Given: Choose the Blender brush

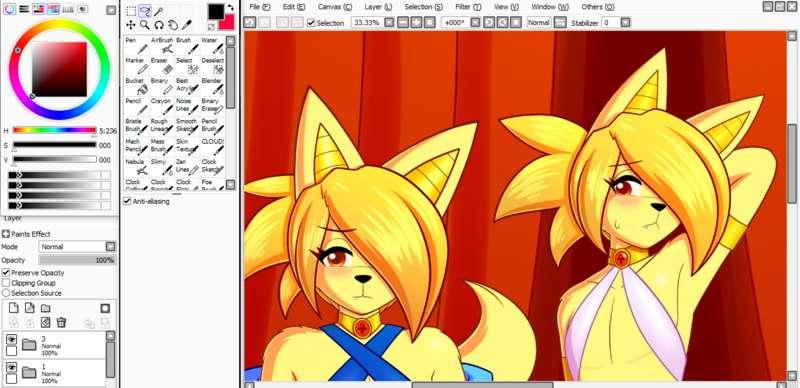Looking at the screenshot, I should [x=212, y=86].
